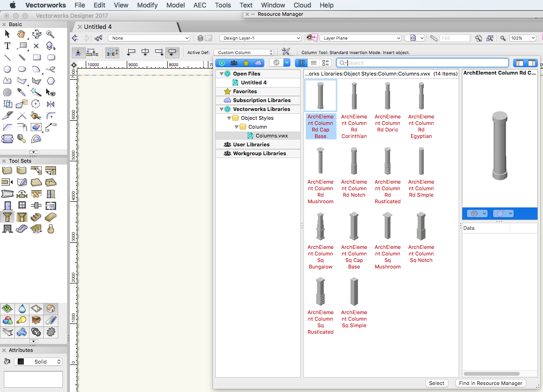Select the Zoom tool
The height and width of the screenshot is (392, 543).
50,34
